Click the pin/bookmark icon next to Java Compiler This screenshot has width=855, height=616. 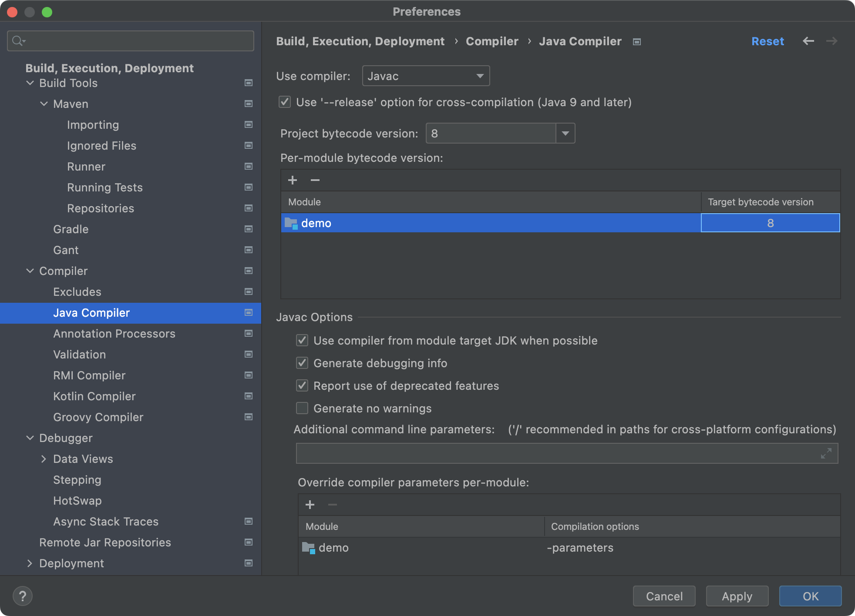coord(249,312)
